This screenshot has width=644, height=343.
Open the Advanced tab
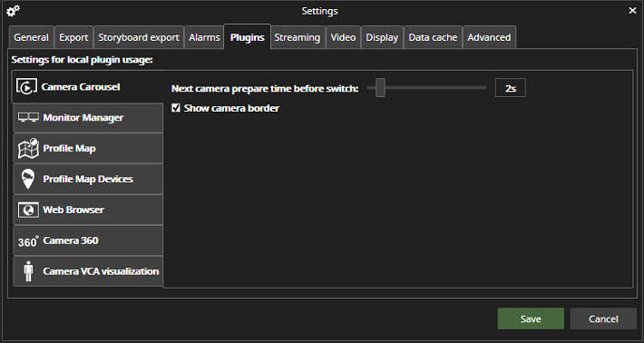[x=489, y=37]
